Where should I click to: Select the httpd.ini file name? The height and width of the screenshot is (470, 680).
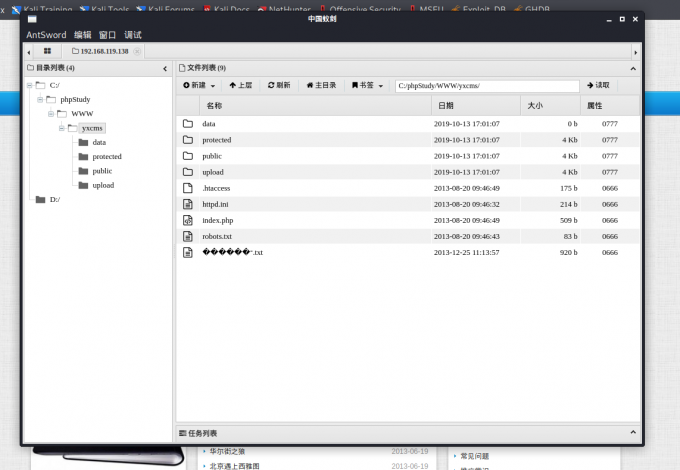pos(215,204)
